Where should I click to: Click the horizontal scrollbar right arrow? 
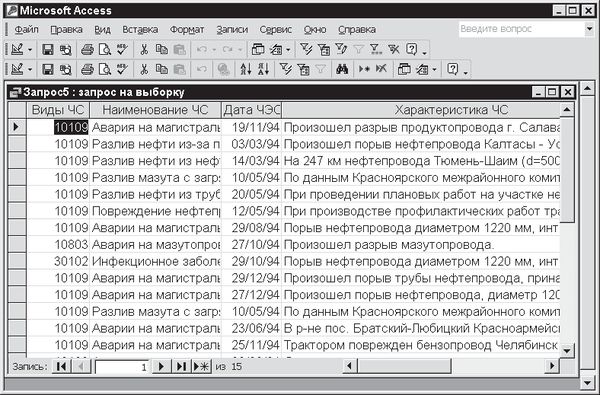pos(551,366)
